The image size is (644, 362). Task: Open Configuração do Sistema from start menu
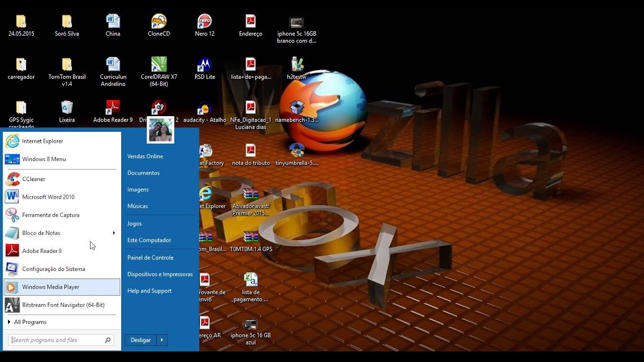pos(62,269)
